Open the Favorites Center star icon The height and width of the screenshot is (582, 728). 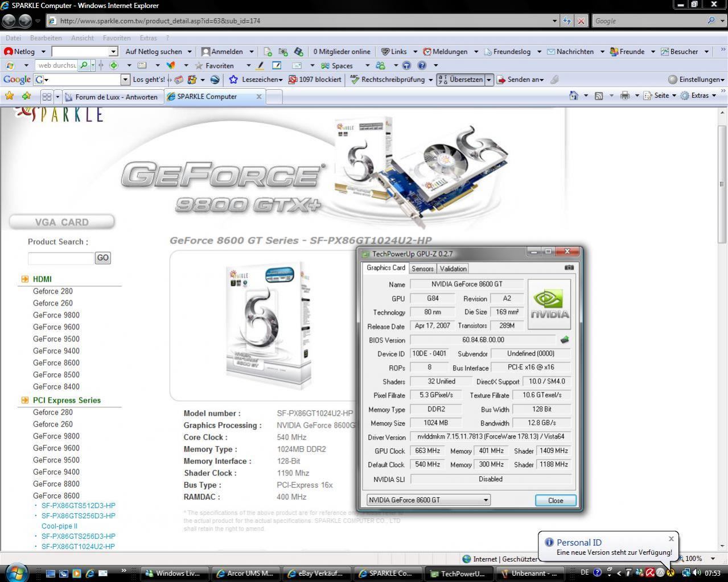(x=9, y=96)
